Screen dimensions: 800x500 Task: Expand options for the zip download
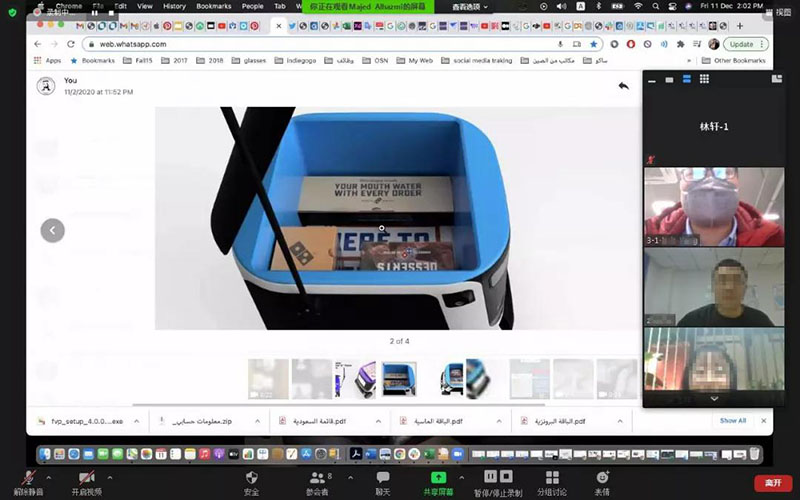pos(257,421)
